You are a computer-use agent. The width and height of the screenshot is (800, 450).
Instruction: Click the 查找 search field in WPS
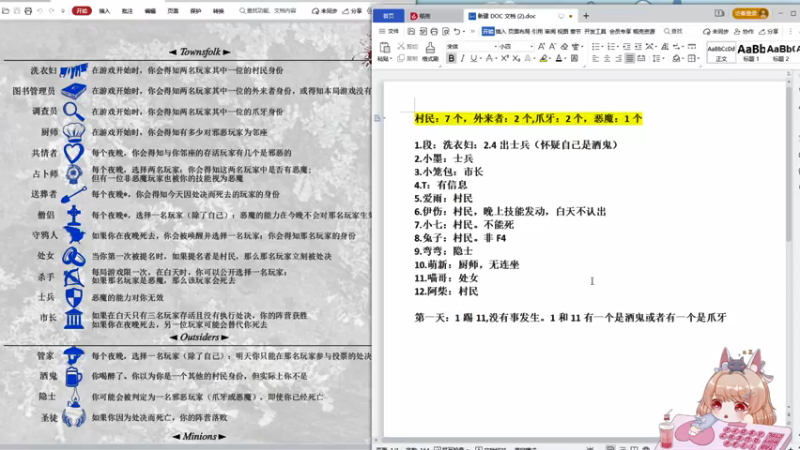coord(673,32)
